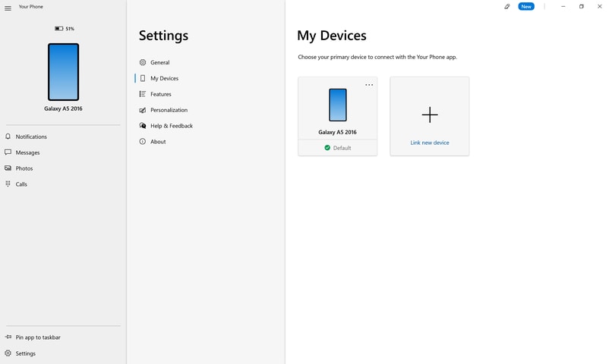Click the blue New badge button
This screenshot has width=609, height=364.
pos(526,7)
